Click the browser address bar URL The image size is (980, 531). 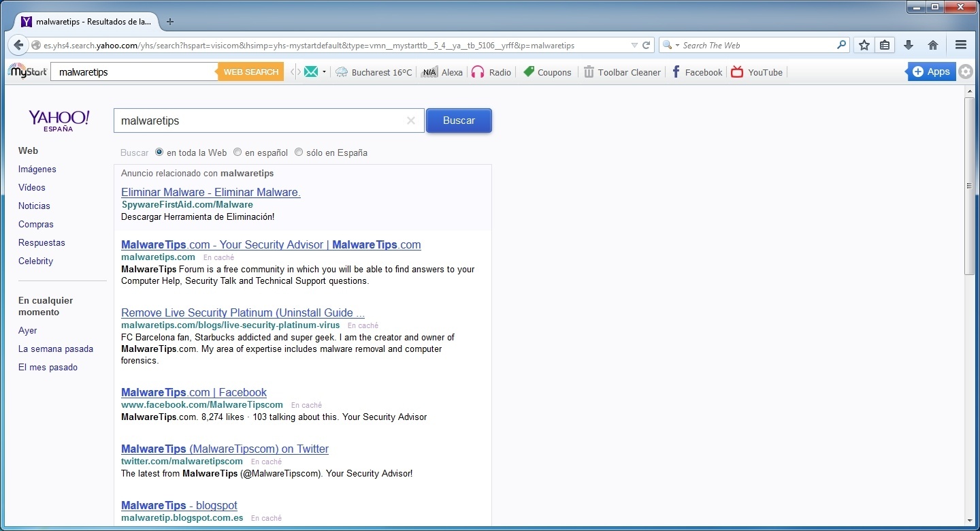pos(310,46)
